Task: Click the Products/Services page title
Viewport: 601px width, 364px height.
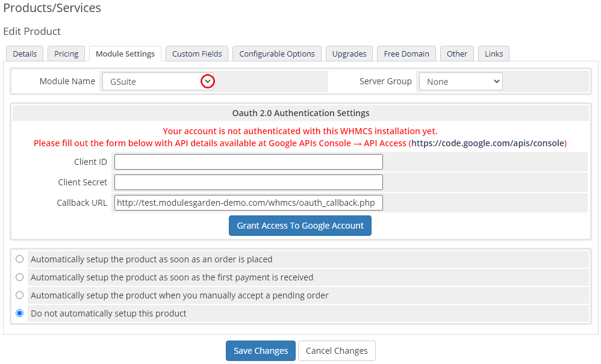Action: coord(52,8)
